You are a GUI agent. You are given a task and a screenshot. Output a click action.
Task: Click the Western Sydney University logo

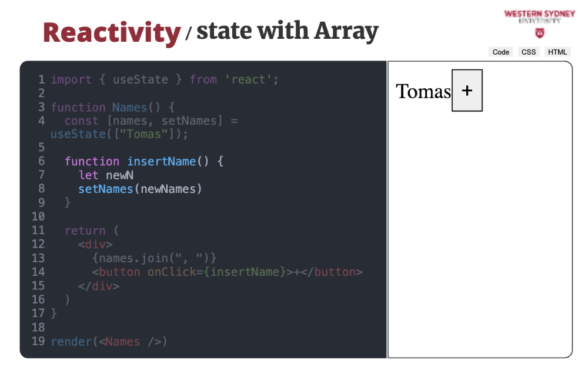pyautogui.click(x=539, y=16)
